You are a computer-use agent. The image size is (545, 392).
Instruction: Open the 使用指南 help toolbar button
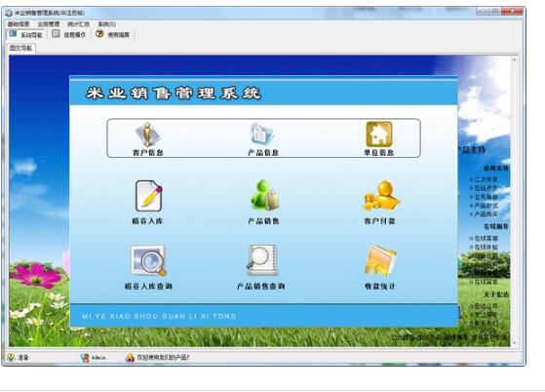[113, 35]
